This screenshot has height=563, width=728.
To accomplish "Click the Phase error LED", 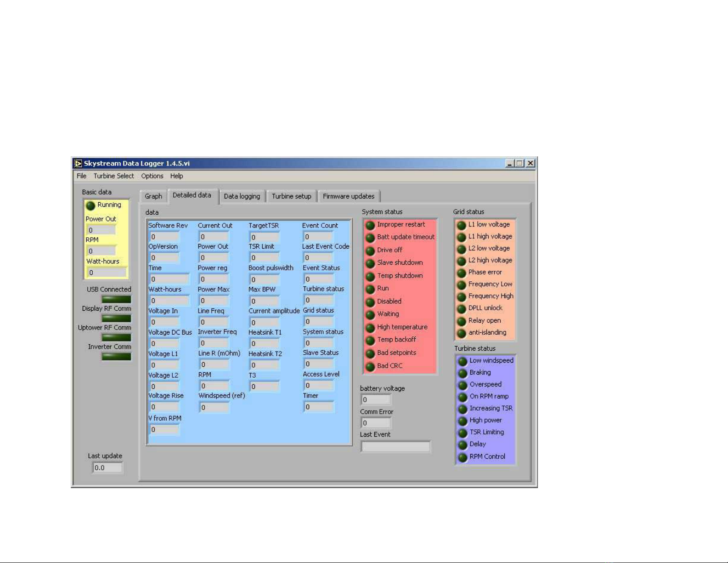I will click(461, 273).
